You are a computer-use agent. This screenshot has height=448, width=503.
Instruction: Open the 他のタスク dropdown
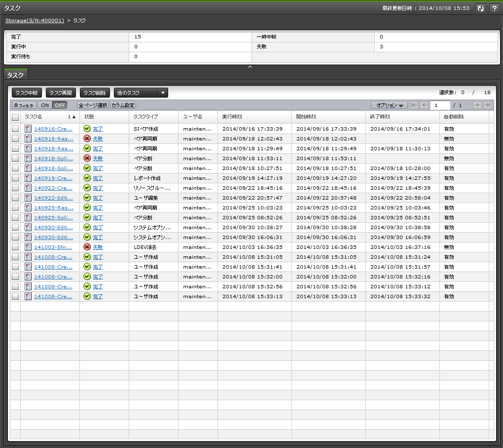[141, 93]
